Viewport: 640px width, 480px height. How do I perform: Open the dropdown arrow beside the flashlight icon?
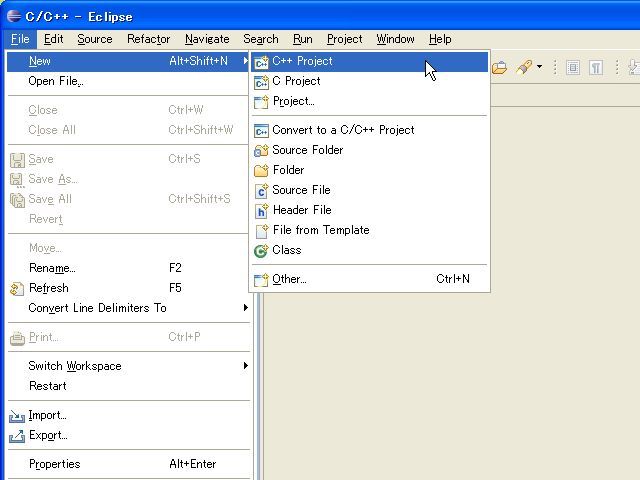coord(540,67)
